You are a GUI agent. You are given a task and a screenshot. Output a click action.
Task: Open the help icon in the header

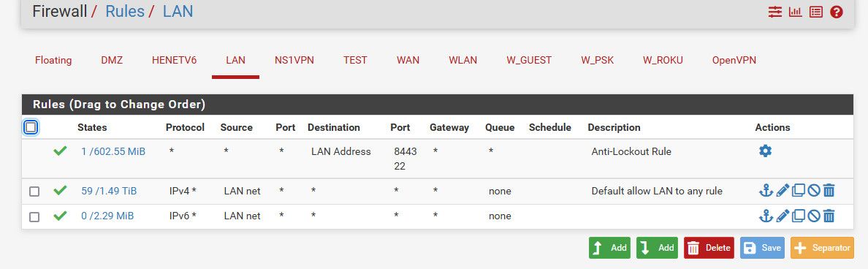(837, 12)
